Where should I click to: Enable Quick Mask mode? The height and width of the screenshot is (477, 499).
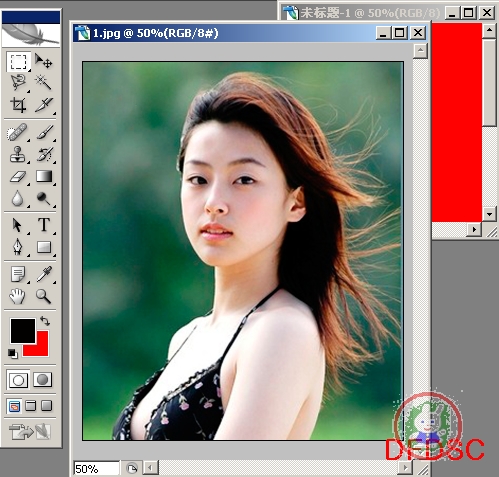click(x=43, y=380)
